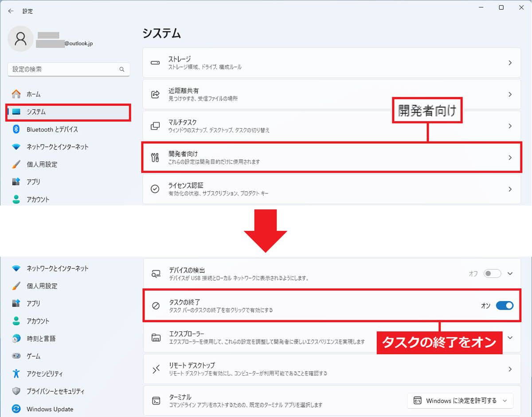Open the Windows に決定を許可する dropdown

click(x=460, y=401)
